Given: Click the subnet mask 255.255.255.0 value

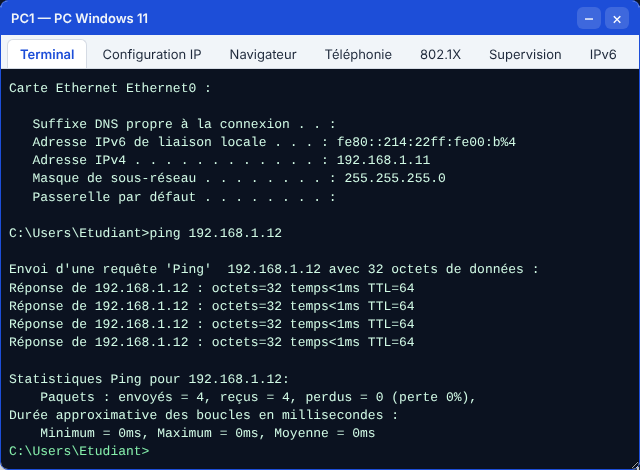Looking at the screenshot, I should coord(395,178).
